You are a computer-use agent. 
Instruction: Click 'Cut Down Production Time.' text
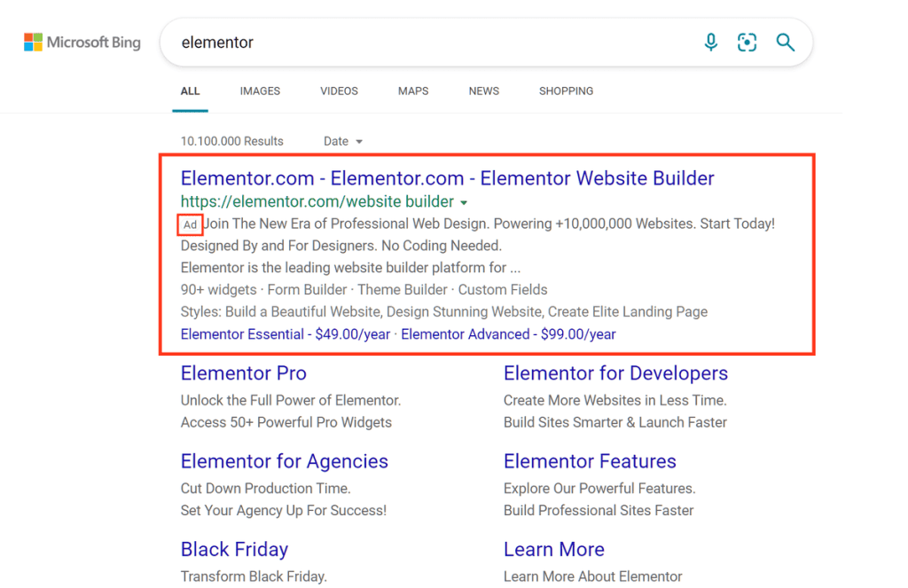[265, 489]
